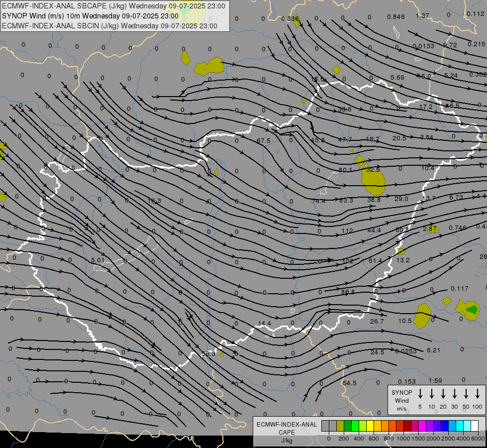Image resolution: width=487 pixels, height=448 pixels.
Task: Click the grid value 61.4
Action: tap(375, 260)
